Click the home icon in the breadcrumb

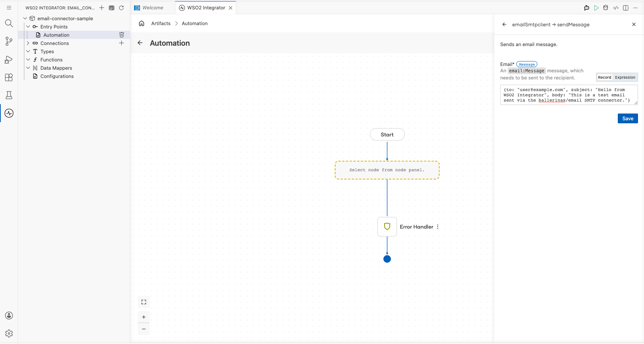pos(142,23)
